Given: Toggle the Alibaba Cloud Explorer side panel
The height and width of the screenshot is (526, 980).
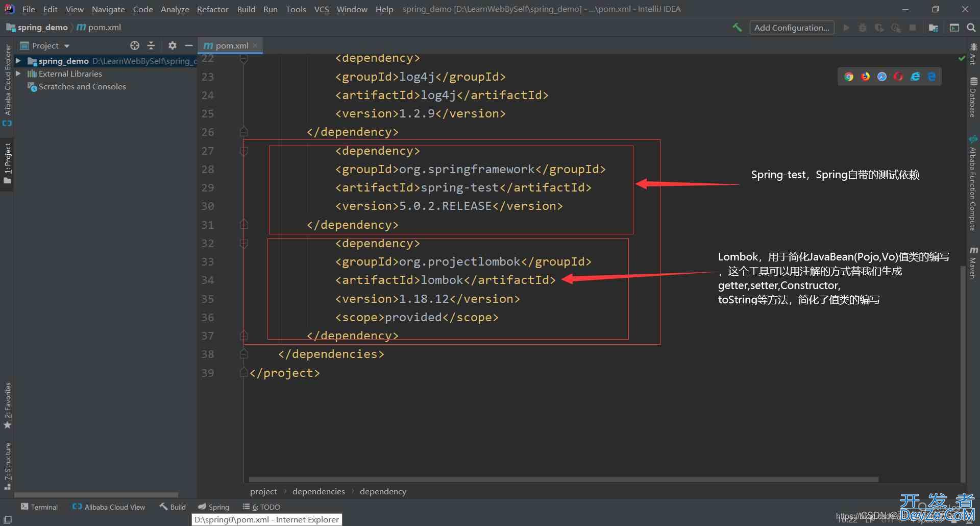Looking at the screenshot, I should pyautogui.click(x=7, y=85).
